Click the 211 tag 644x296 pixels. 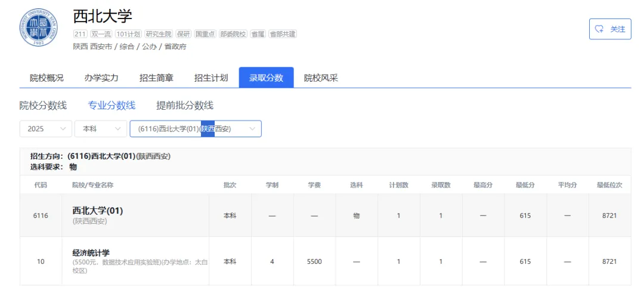pos(80,34)
